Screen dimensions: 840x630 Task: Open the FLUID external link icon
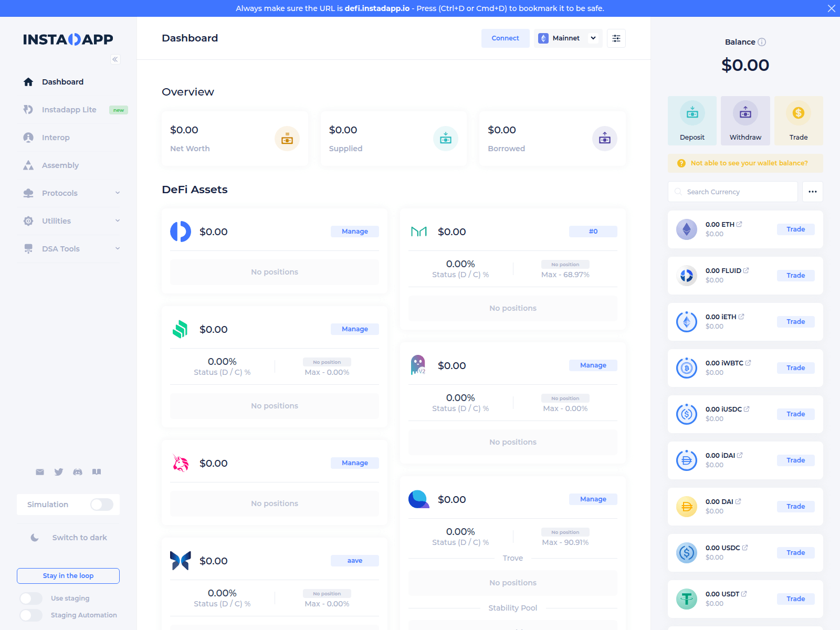(746, 270)
